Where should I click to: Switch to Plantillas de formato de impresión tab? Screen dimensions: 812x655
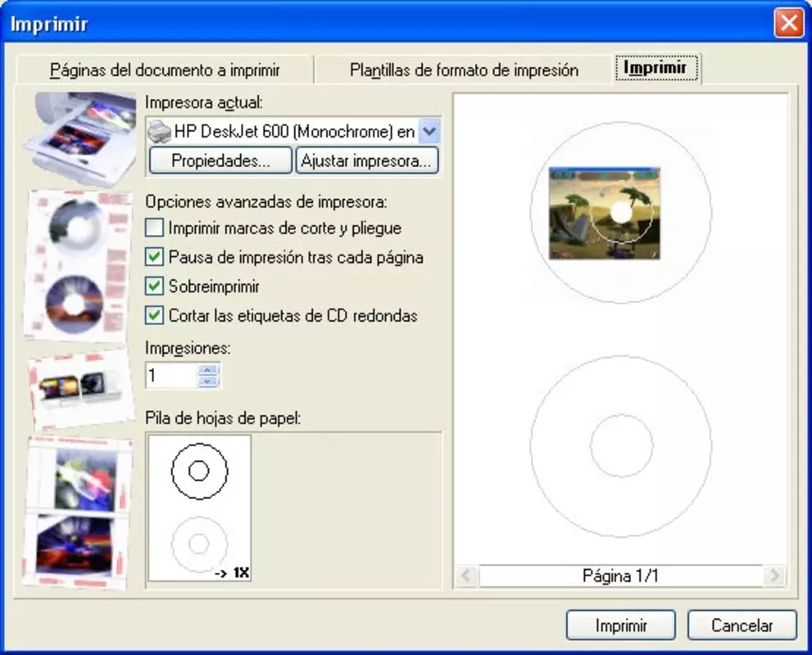coord(464,70)
